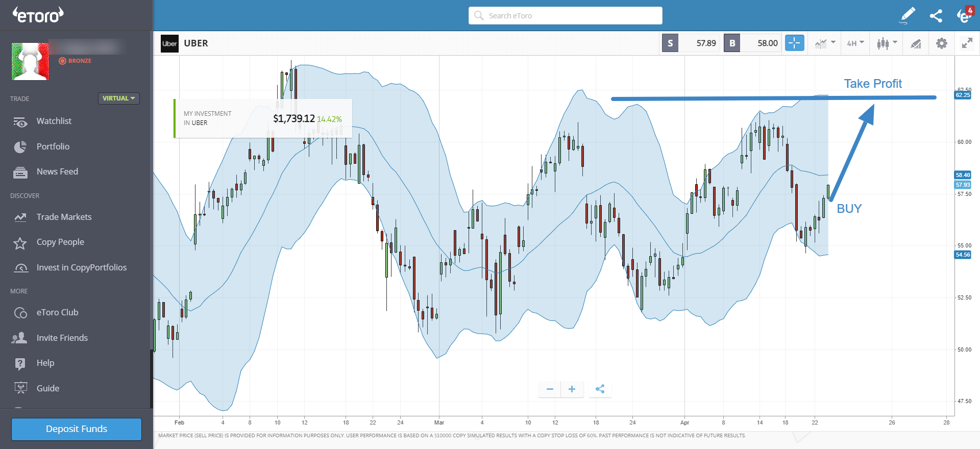Screen dimensions: 980x449
Task: Click the Copy People star icon
Action: click(x=20, y=243)
